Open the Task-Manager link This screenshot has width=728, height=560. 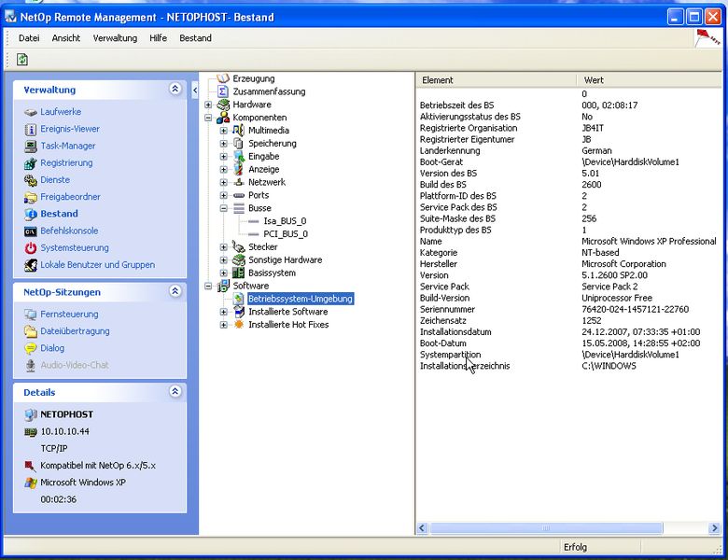click(x=68, y=146)
